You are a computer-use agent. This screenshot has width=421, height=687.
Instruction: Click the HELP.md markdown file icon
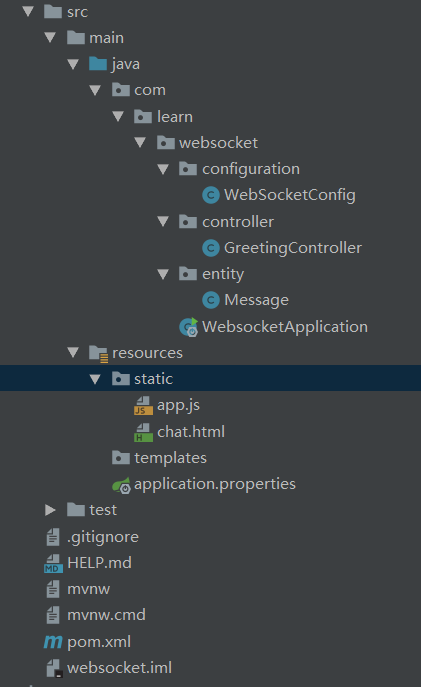coord(53,563)
